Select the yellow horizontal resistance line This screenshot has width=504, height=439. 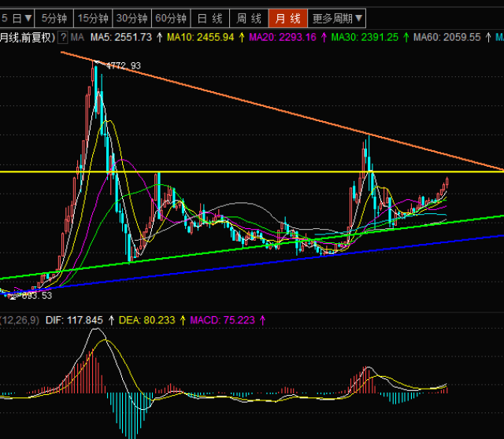252,172
